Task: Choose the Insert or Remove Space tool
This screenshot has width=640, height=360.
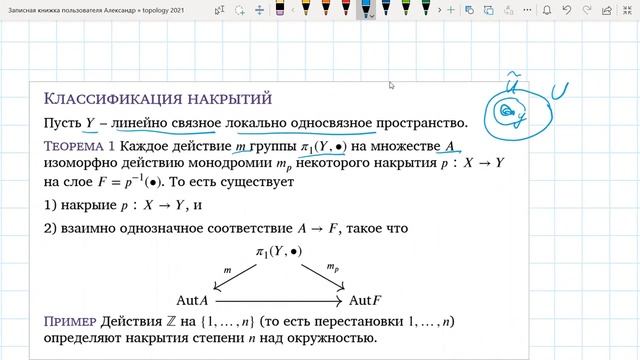Action: click(260, 10)
